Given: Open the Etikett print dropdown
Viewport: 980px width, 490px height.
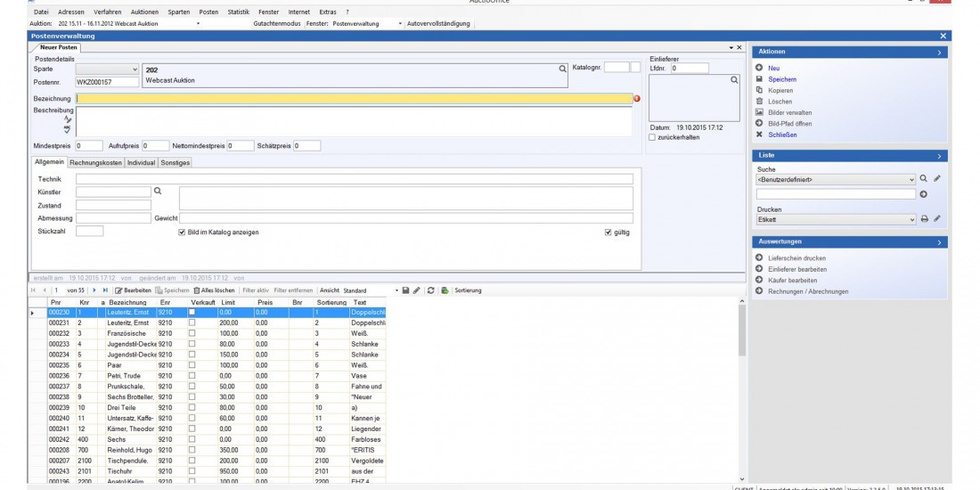Looking at the screenshot, I should coord(912,220).
